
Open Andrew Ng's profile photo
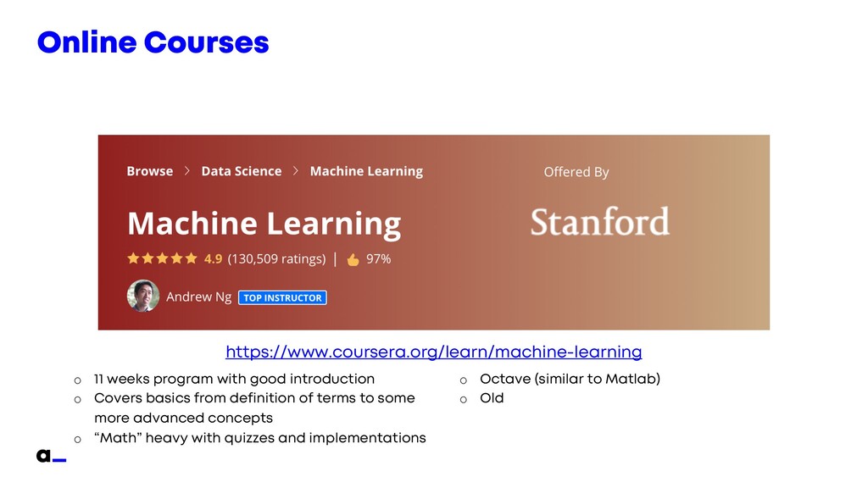click(142, 296)
